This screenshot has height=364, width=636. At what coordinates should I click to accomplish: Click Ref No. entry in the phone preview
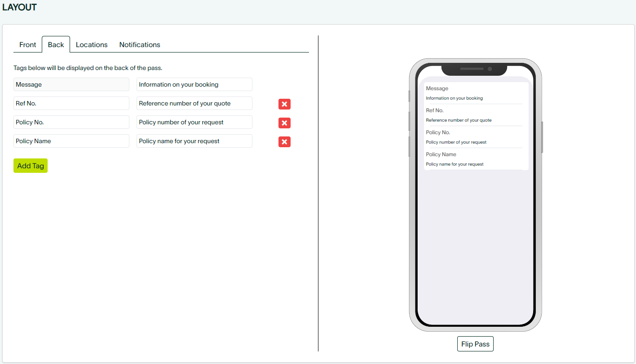point(474,115)
